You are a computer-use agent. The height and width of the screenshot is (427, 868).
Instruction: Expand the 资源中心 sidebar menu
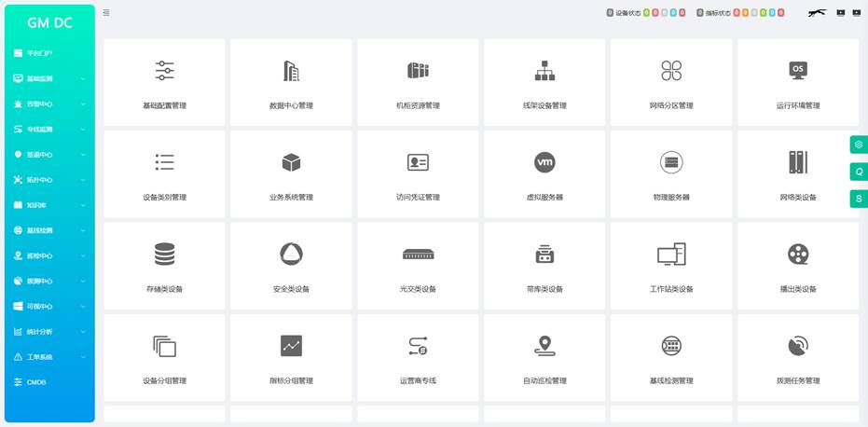[x=49, y=155]
